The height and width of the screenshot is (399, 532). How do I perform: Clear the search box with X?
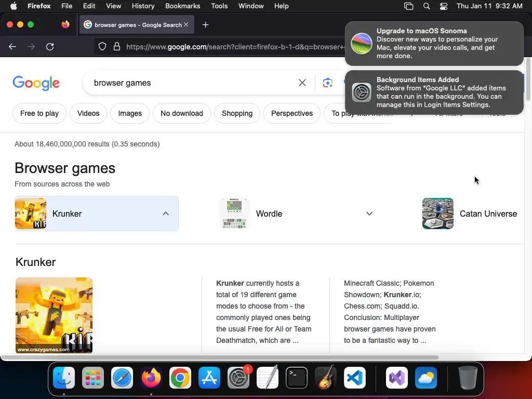pos(302,83)
